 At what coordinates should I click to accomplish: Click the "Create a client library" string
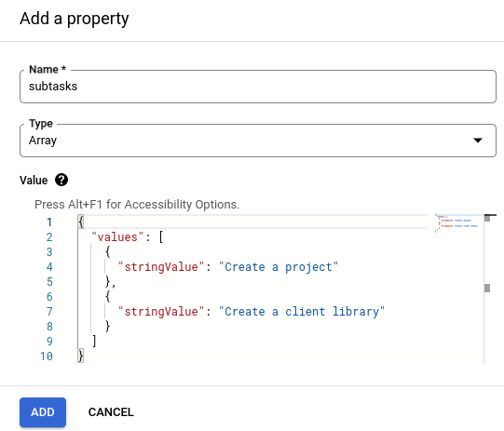(x=302, y=312)
